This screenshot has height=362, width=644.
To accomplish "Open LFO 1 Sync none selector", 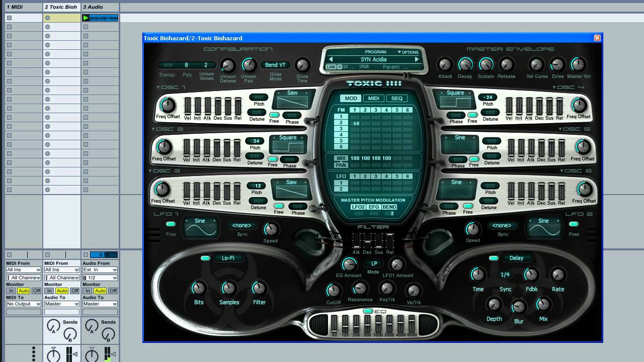I will click(242, 226).
